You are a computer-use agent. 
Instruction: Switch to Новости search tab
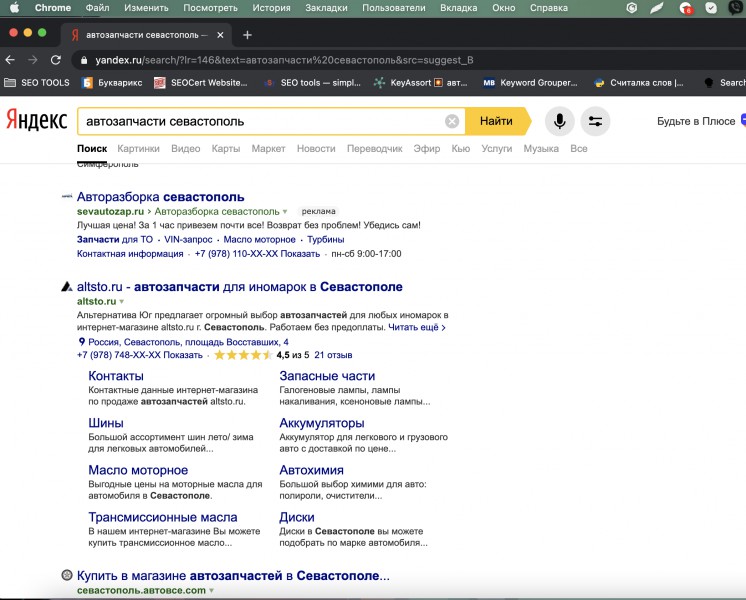(316, 148)
